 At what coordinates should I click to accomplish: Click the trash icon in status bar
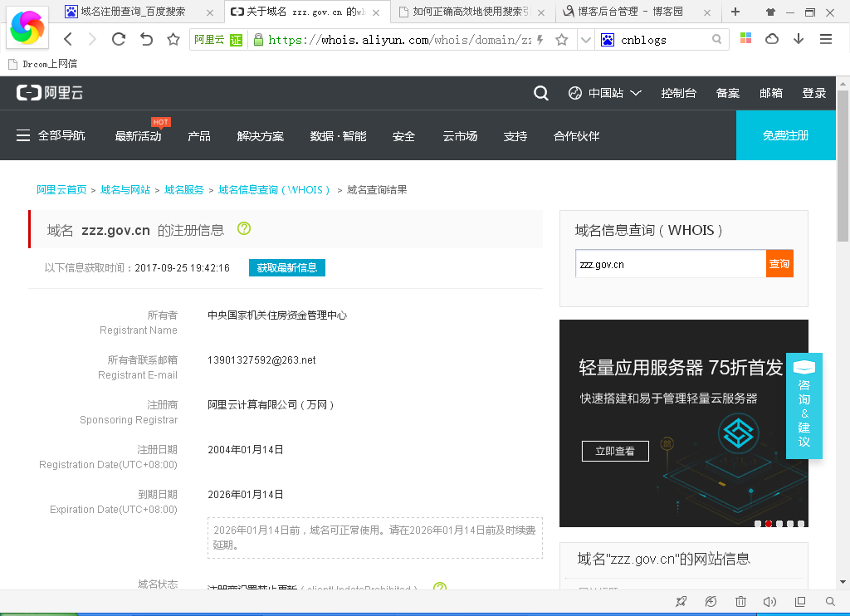pos(740,601)
